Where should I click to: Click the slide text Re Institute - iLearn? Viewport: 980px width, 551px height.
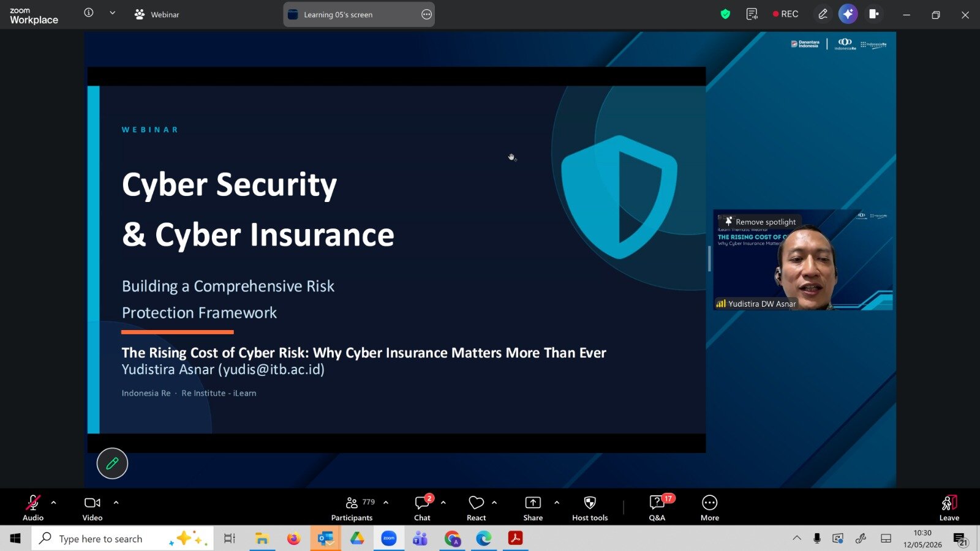click(219, 393)
